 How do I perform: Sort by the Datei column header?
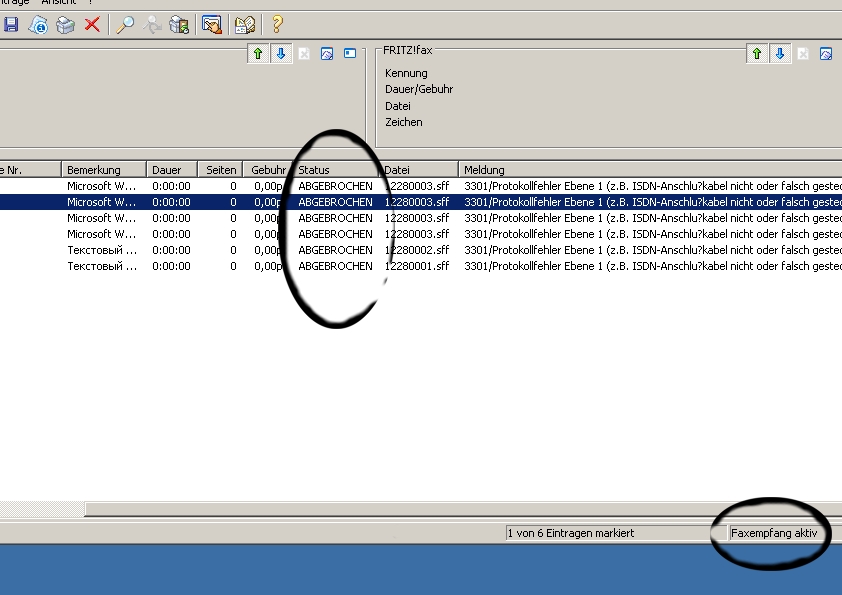tap(419, 170)
